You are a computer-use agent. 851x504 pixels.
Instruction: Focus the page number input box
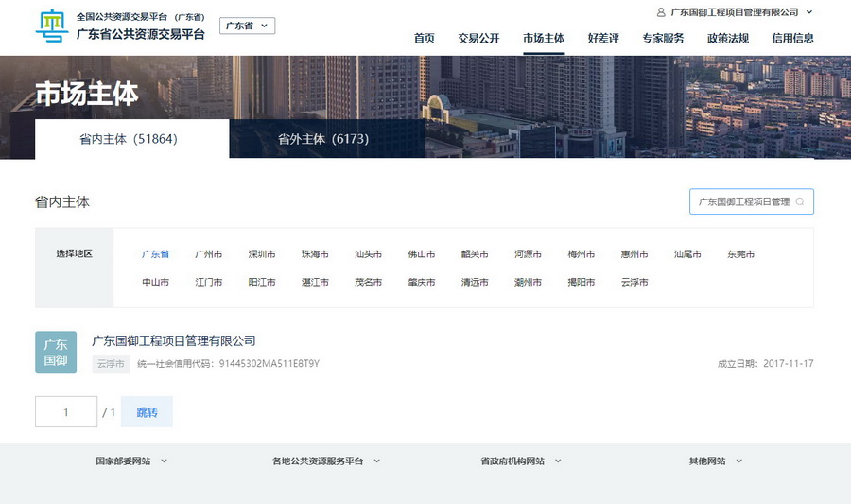(66, 411)
